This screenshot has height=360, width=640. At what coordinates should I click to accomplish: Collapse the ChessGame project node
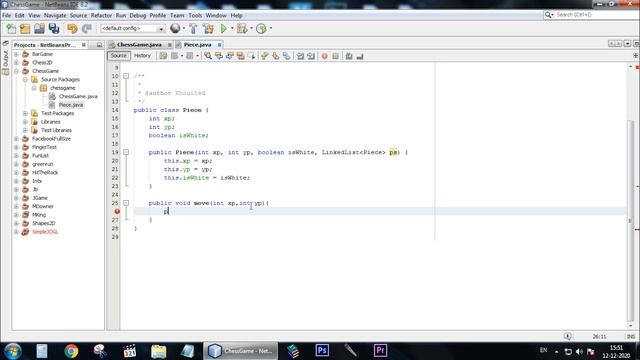click(16, 71)
